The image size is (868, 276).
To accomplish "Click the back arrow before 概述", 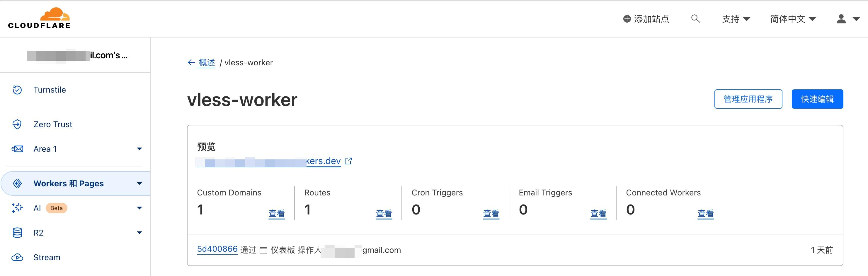I will [x=191, y=62].
